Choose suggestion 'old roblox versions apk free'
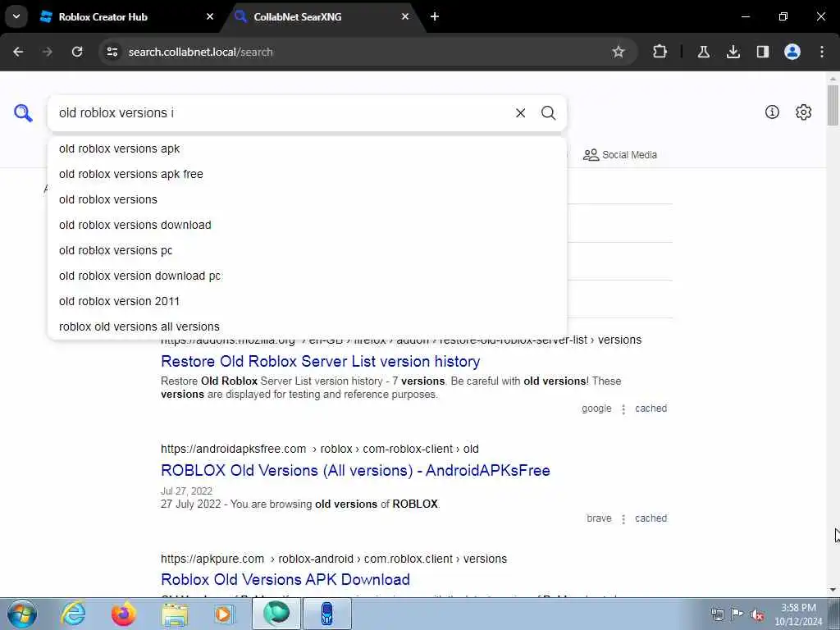Screen dimensions: 840x630 point(308,174)
